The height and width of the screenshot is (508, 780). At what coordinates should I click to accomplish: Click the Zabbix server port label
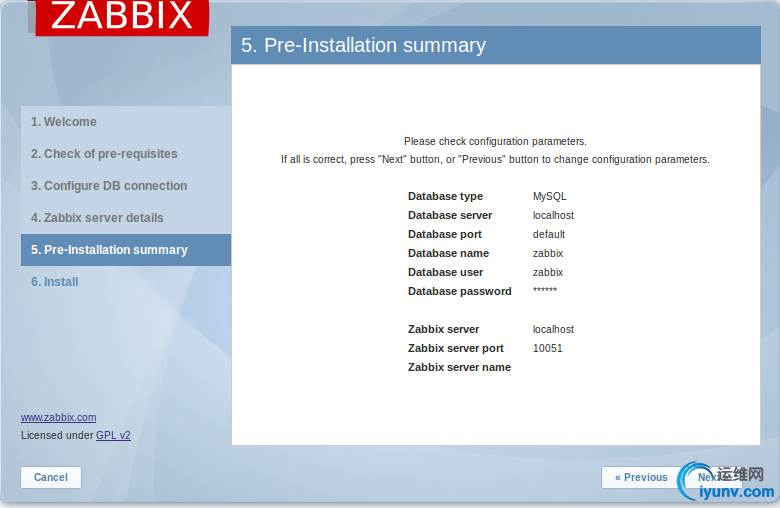[456, 348]
